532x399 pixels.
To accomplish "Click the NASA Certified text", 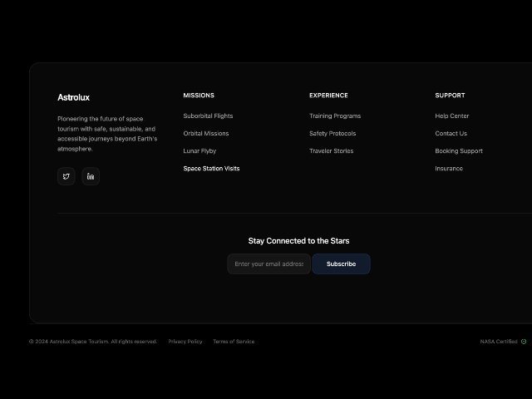I will 499,342.
